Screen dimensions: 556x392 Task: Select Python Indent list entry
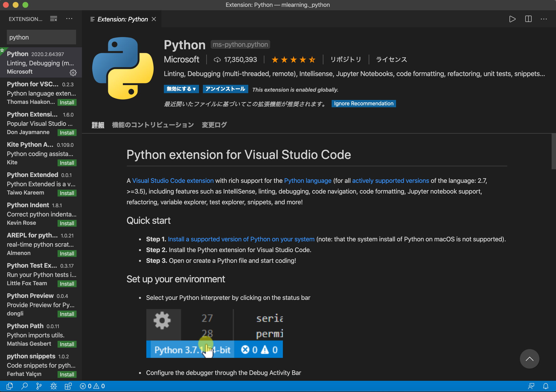[x=41, y=214]
